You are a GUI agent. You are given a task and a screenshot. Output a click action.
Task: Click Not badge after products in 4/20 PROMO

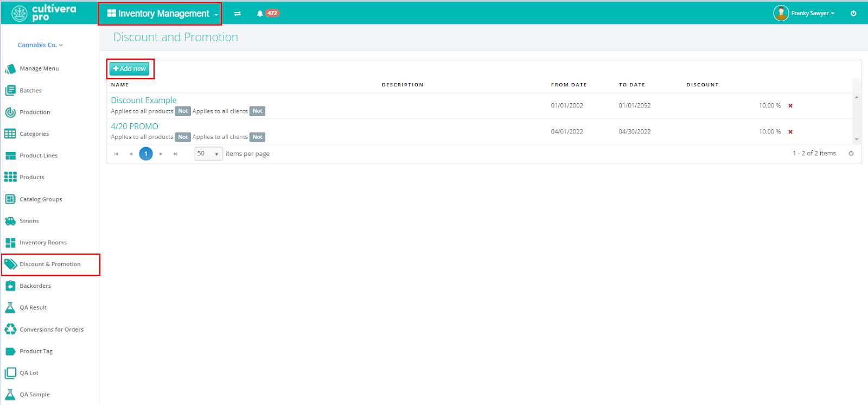(x=183, y=137)
